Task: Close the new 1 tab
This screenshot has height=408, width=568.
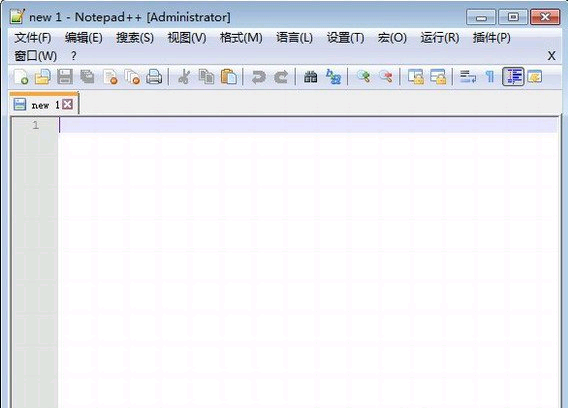Action: [67, 105]
